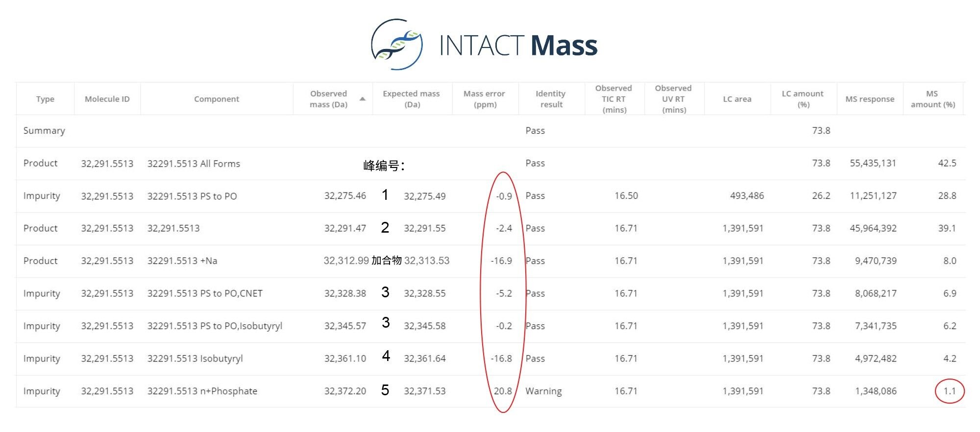Click the MS response column header

point(870,99)
